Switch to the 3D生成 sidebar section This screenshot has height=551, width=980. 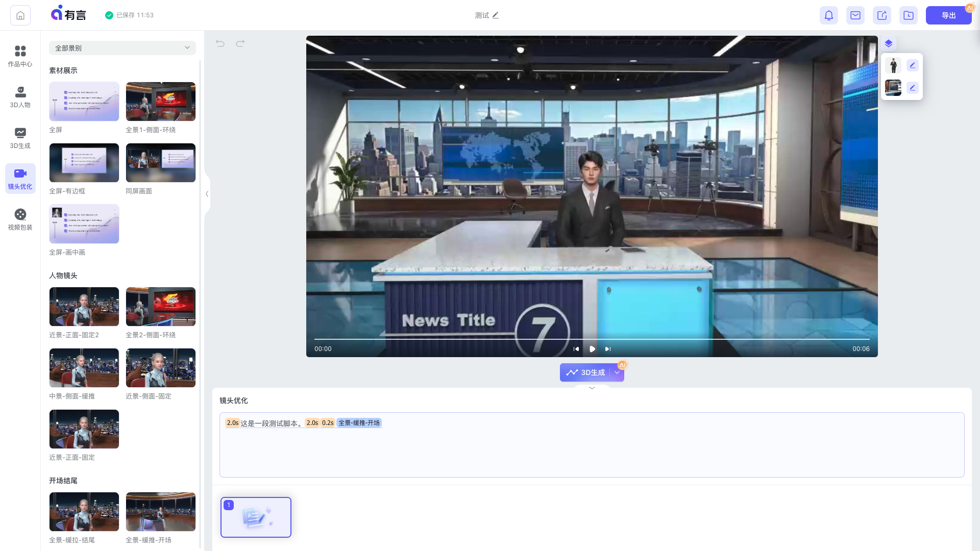point(20,138)
